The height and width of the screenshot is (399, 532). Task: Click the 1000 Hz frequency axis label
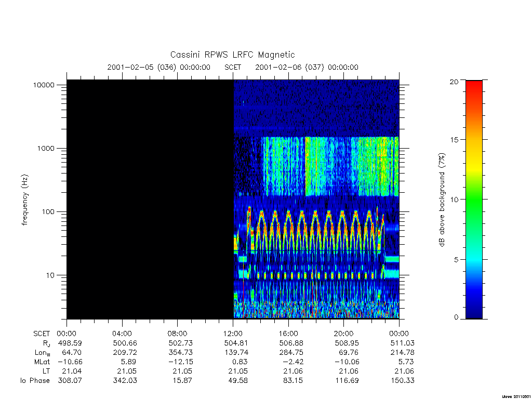pyautogui.click(x=46, y=148)
